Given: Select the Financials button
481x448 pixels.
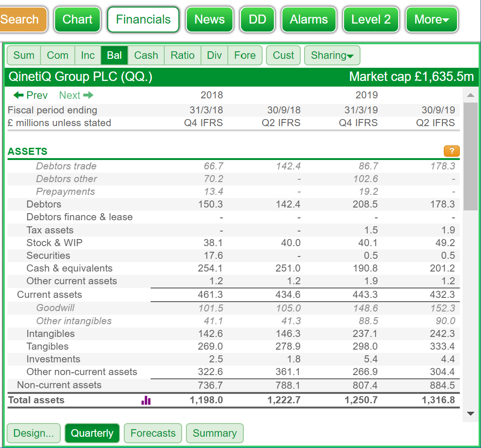Looking at the screenshot, I should pos(143,20).
